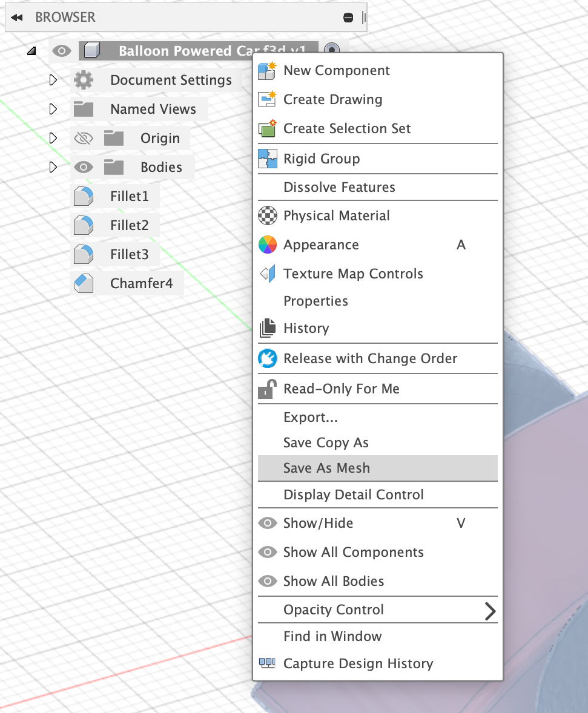Click the Create Drawing icon

[267, 99]
